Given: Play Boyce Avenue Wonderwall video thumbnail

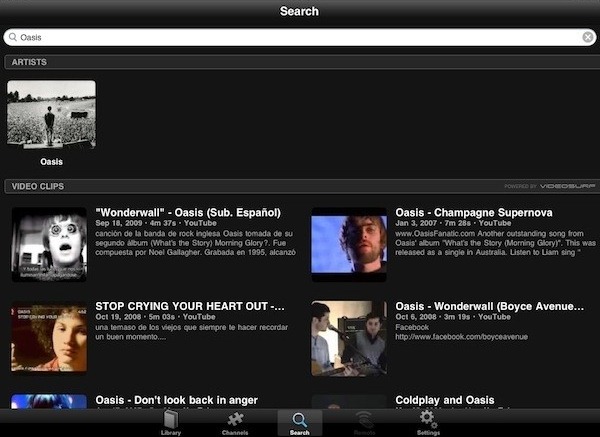Looking at the screenshot, I should (x=348, y=337).
